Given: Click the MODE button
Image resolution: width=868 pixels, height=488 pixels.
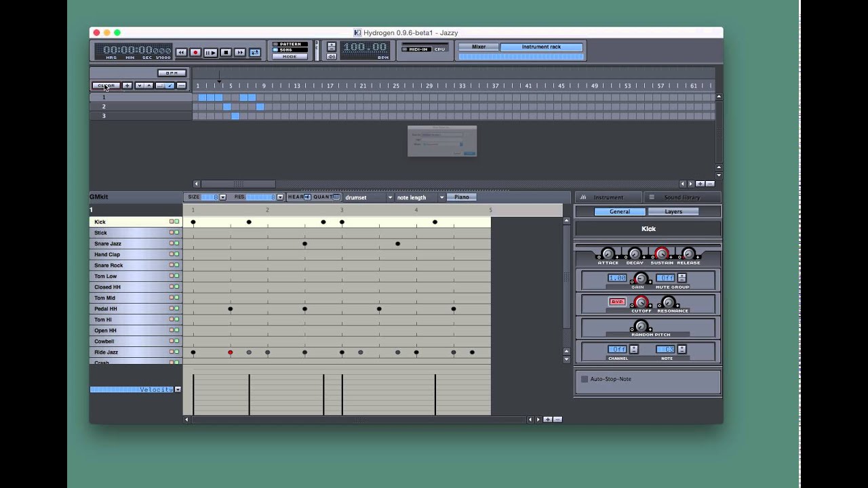Looking at the screenshot, I should point(290,56).
